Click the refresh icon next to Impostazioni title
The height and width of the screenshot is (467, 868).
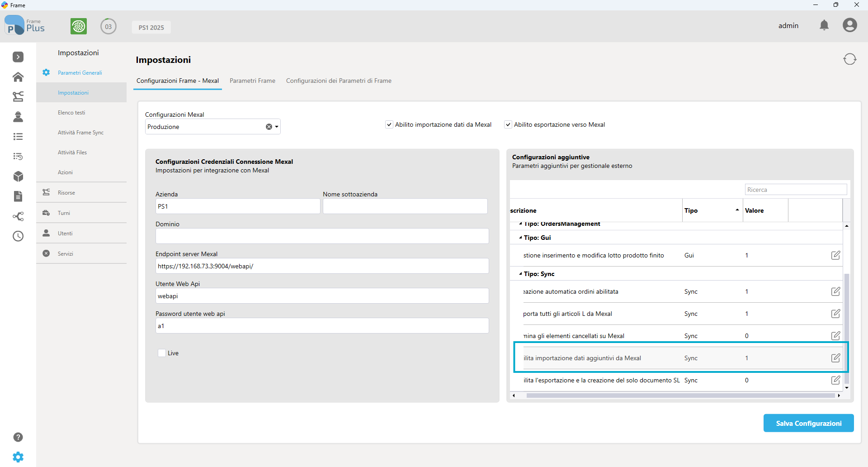pos(850,59)
